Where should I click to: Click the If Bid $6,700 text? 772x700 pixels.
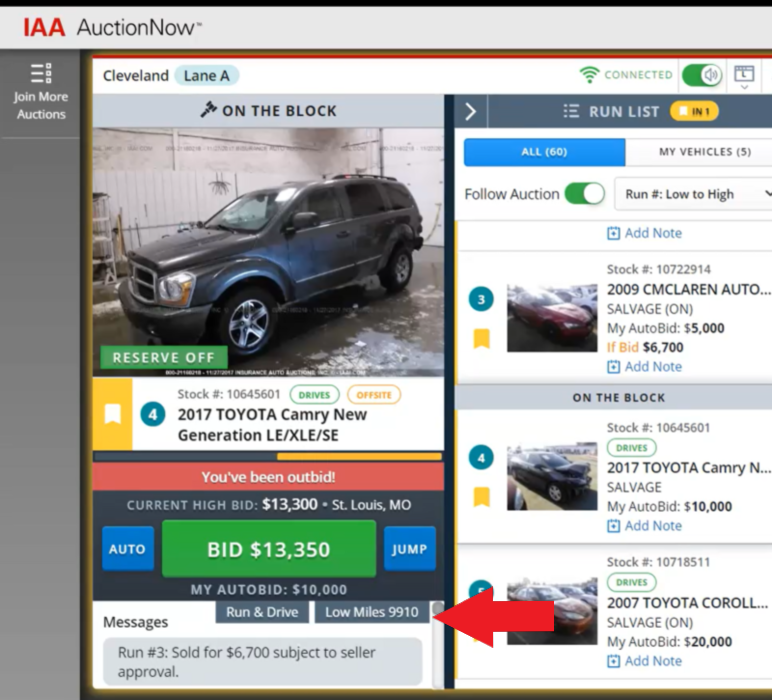tap(645, 348)
